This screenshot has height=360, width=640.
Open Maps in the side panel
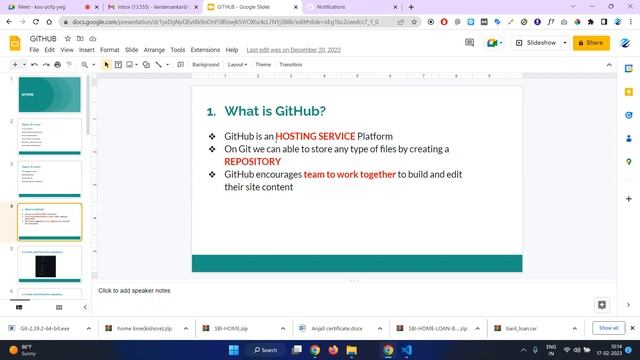point(629,162)
